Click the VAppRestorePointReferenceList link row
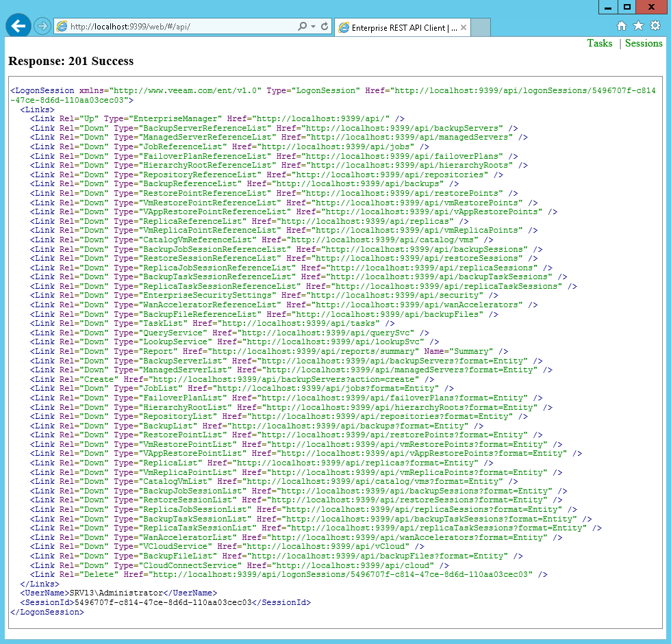Image resolution: width=671 pixels, height=644 pixels. click(x=294, y=211)
